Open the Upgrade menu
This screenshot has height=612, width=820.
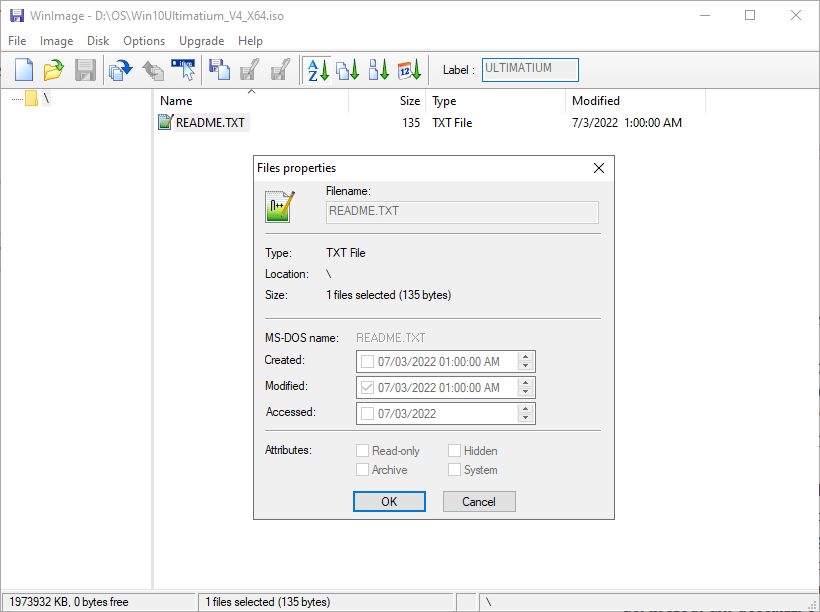(201, 41)
